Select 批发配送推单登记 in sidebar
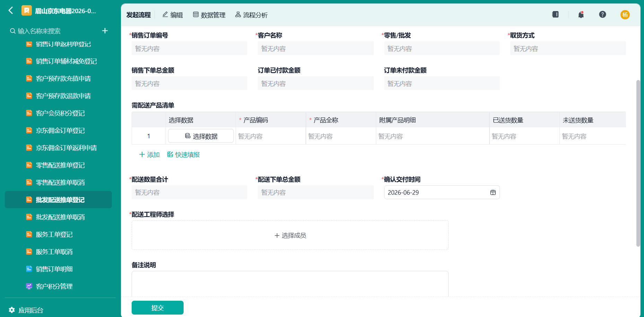Viewport: 644px width, 317px height. pos(58,200)
